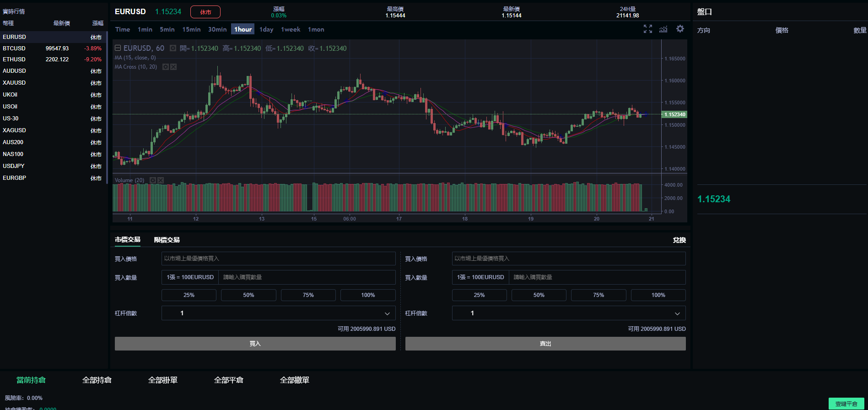Open Volume indicator settings gear
Viewport: 868px width, 410px height.
[x=153, y=180]
